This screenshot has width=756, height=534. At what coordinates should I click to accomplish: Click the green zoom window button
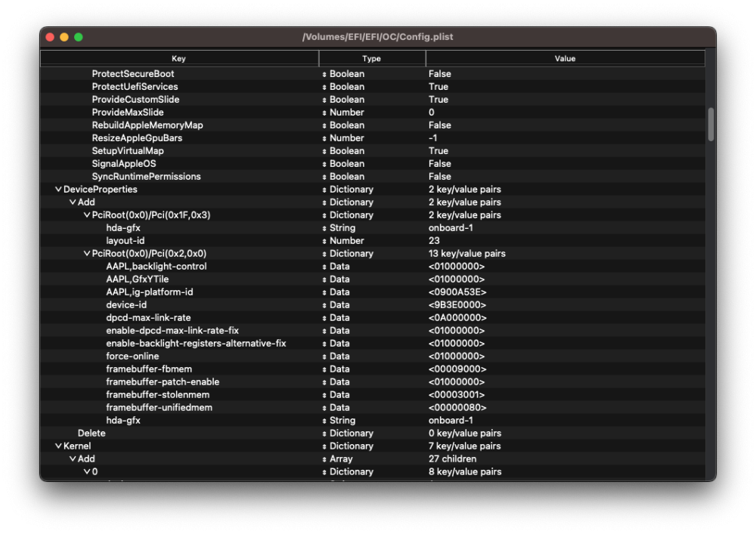click(79, 37)
